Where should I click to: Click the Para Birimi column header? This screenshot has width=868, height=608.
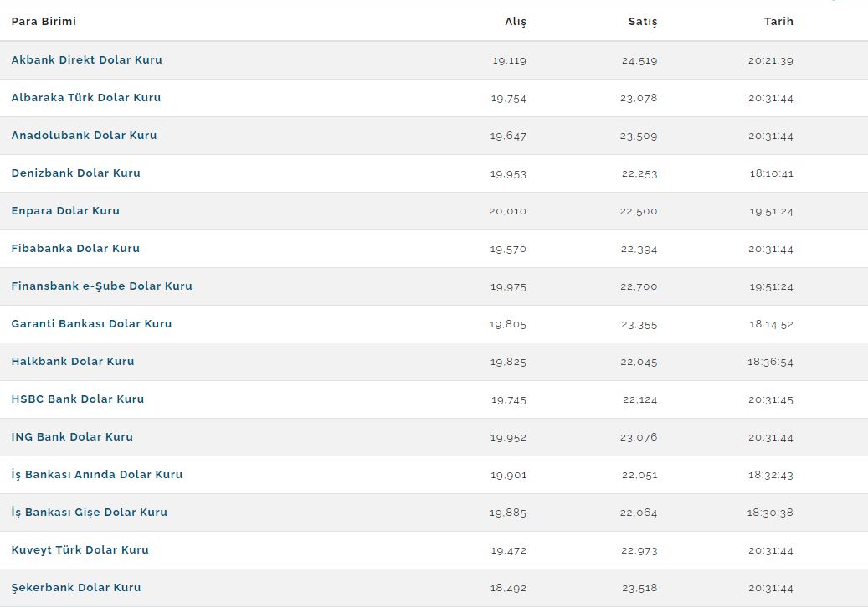pyautogui.click(x=44, y=21)
